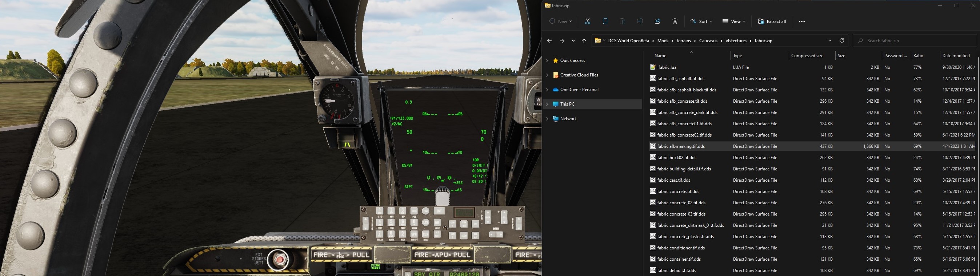Click the Caucasus breadcrumb segment
This screenshot has height=276, width=980.
tap(708, 41)
